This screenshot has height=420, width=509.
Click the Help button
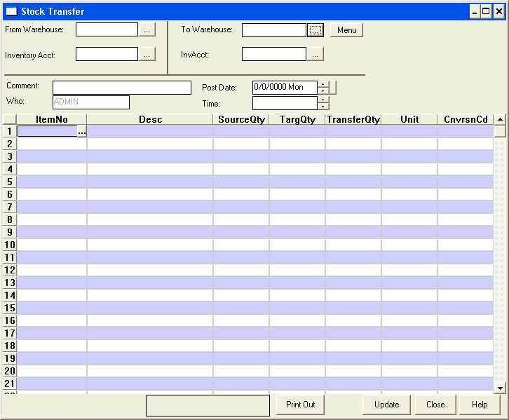pos(480,405)
